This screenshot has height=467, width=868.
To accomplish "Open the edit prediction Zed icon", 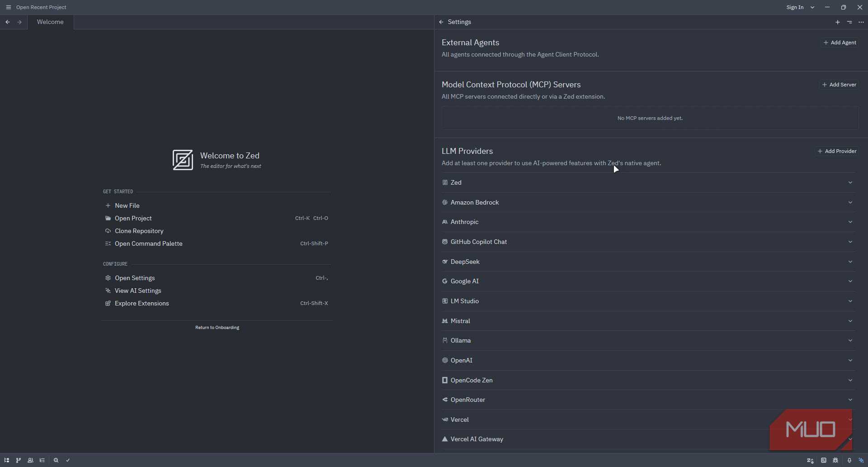I will pyautogui.click(x=810, y=460).
